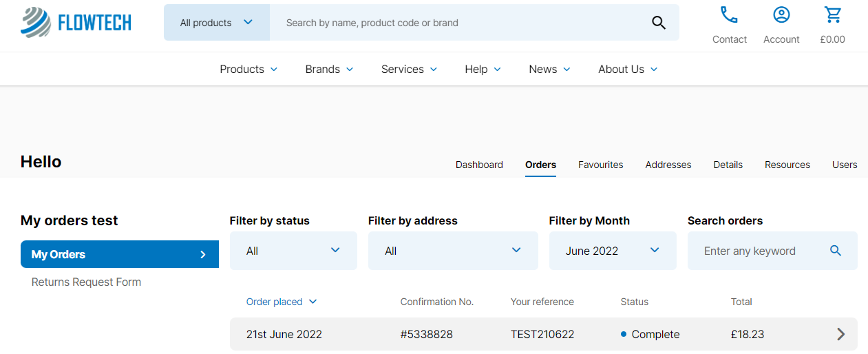Click the magnifier icon in product search
Image resolution: width=868 pixels, height=354 pixels.
659,23
